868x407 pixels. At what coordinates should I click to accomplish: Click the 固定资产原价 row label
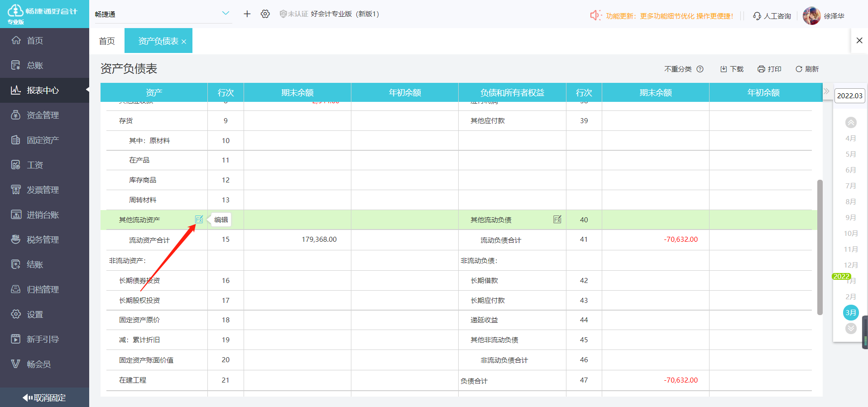click(139, 320)
